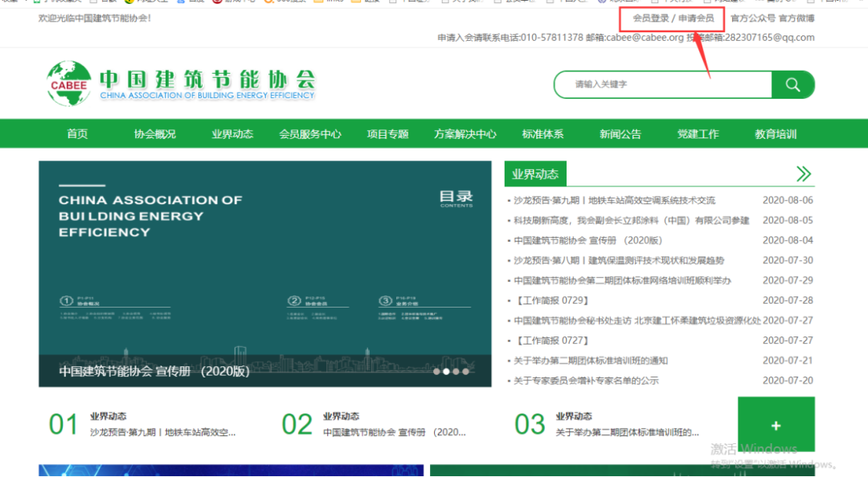
Task: Select the fourth carousel dot indicator
Action: [x=465, y=371]
